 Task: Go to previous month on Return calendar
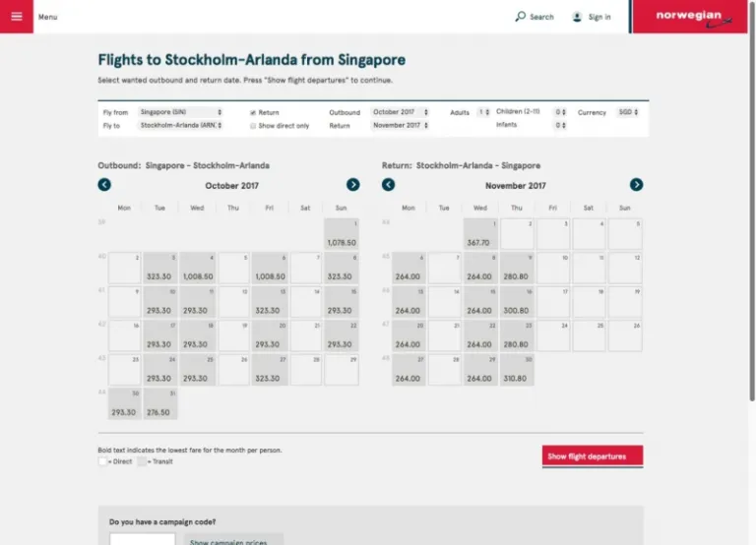388,185
